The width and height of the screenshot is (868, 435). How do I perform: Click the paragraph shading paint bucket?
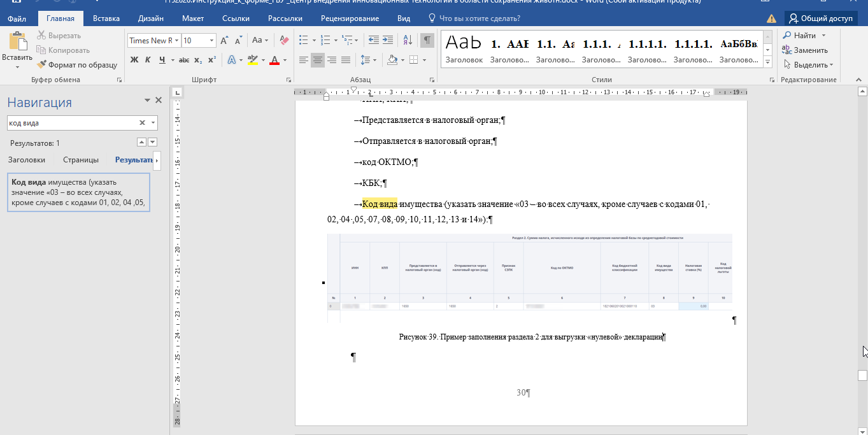(392, 60)
